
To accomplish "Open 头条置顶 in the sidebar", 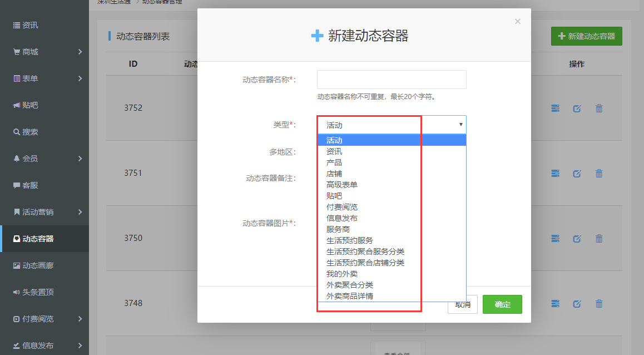I will click(38, 292).
